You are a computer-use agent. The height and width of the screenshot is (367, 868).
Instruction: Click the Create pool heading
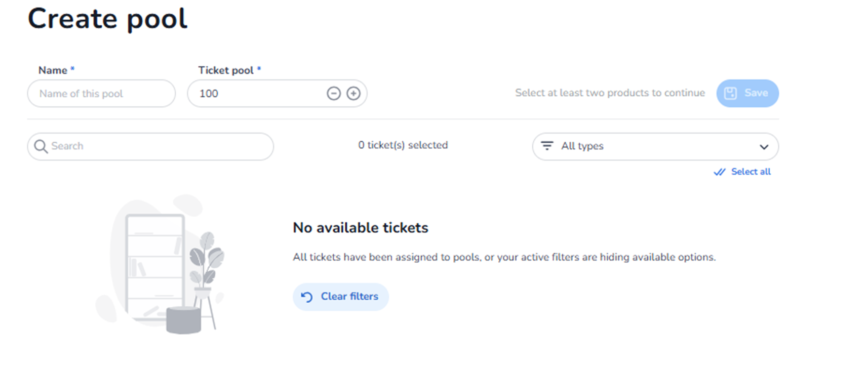[107, 19]
